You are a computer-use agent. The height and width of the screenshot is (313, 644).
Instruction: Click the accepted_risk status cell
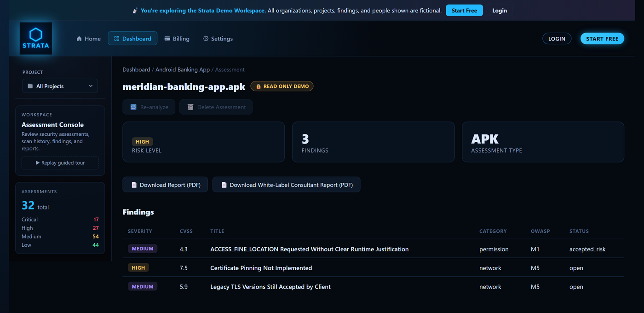click(587, 249)
